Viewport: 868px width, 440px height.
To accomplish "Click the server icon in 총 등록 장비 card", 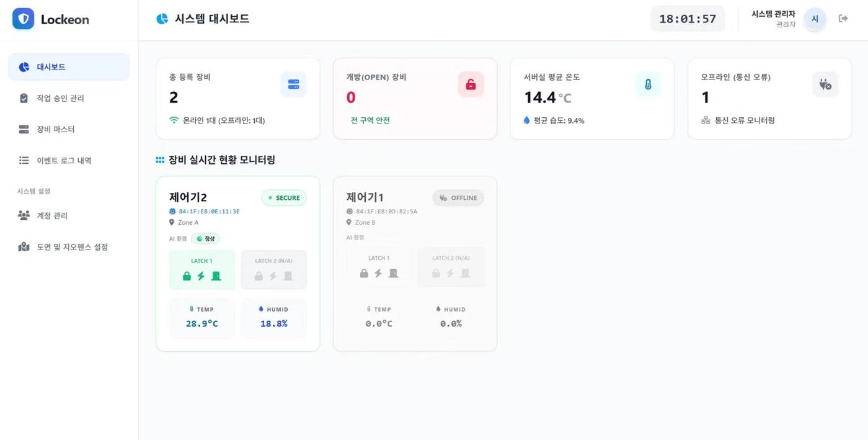I will (294, 84).
